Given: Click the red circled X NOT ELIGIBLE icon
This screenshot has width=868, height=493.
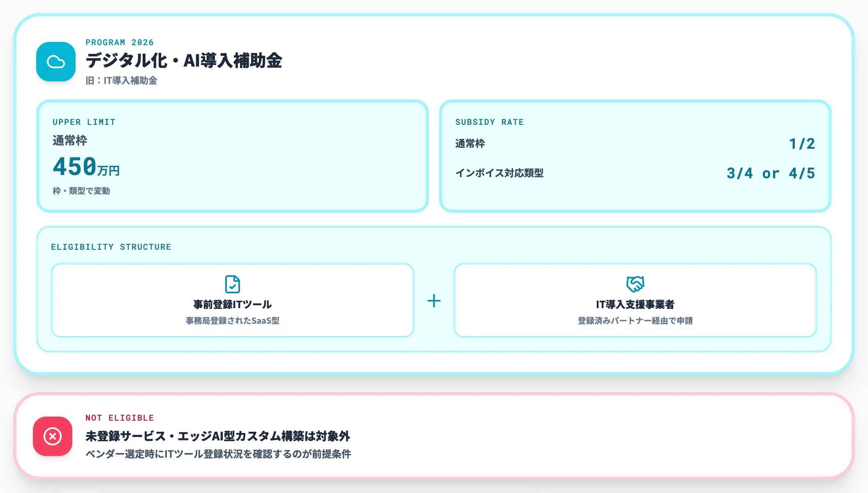Looking at the screenshot, I should pyautogui.click(x=53, y=436).
